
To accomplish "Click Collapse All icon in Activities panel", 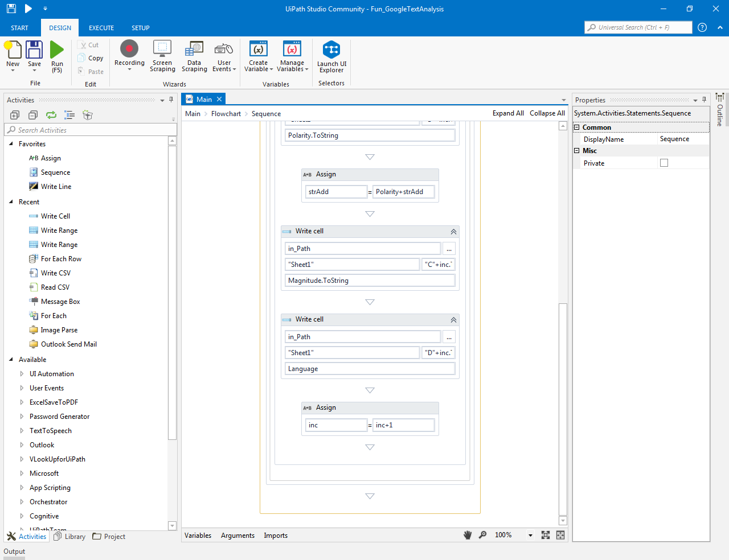I will pos(33,115).
